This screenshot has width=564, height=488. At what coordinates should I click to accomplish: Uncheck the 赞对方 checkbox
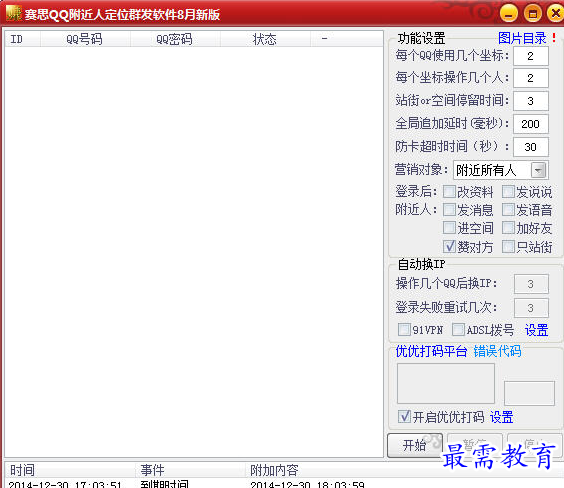click(x=449, y=246)
